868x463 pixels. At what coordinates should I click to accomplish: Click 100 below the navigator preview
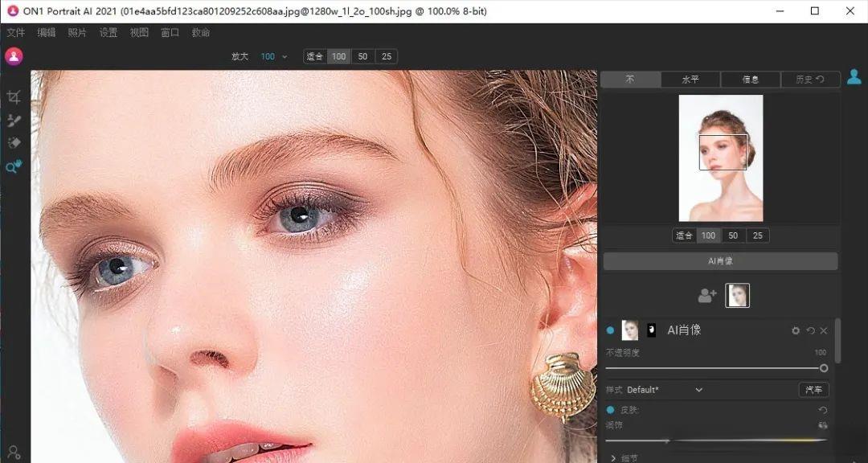click(709, 236)
